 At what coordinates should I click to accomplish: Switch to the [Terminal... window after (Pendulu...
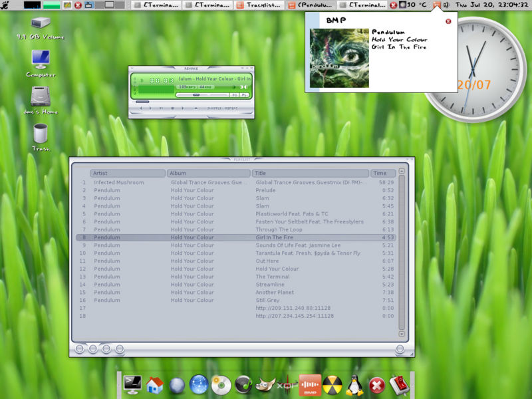[x=362, y=5]
